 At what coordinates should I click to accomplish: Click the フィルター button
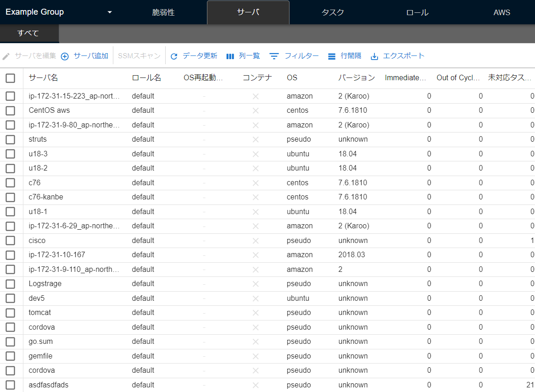(294, 56)
